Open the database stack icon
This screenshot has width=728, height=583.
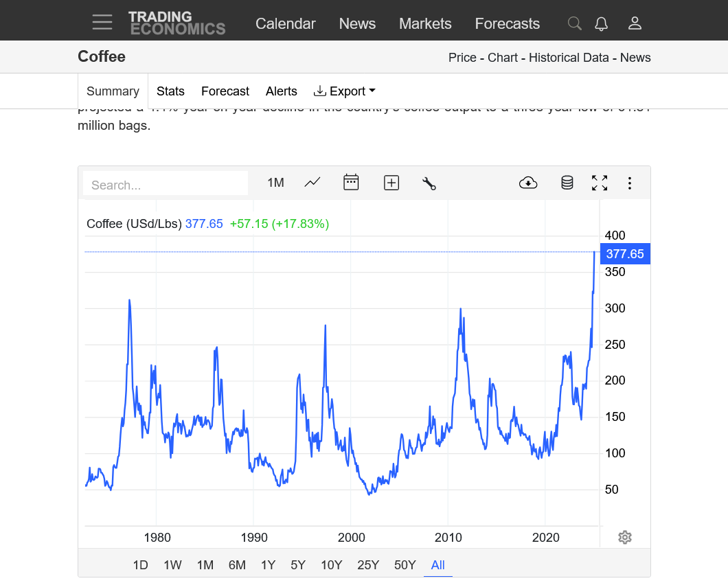coord(567,183)
